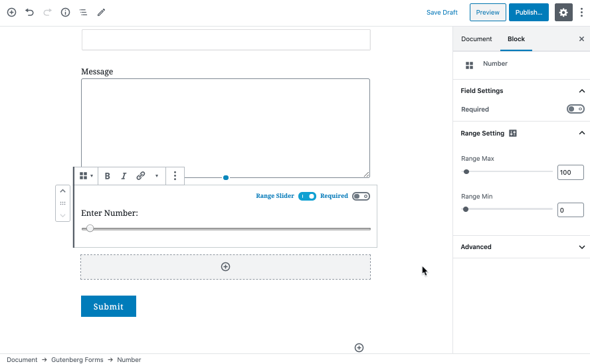Image resolution: width=590 pixels, height=364 pixels.
Task: Click the Range Min number input field
Action: 570,210
